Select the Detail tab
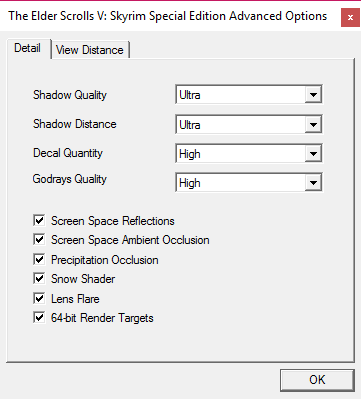Screen dimensions: 361x399 pos(28,48)
